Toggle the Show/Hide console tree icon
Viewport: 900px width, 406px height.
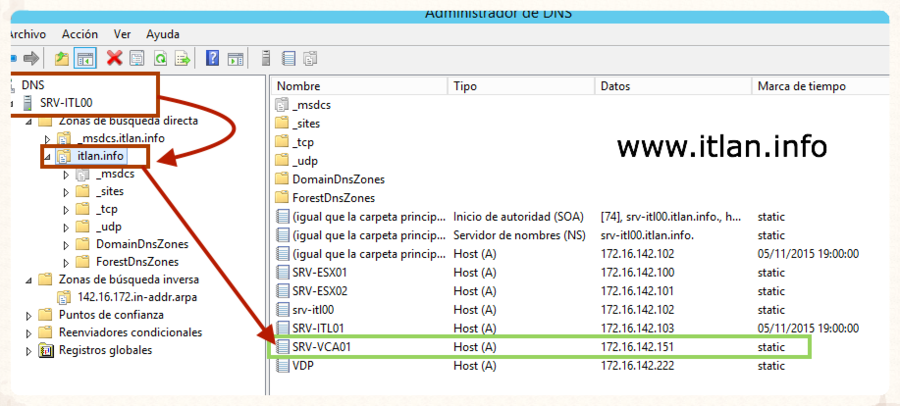tap(85, 58)
